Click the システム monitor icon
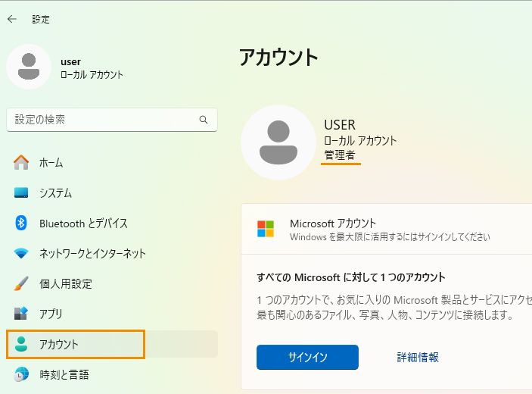Viewport: 532px width, 394px height. click(21, 192)
